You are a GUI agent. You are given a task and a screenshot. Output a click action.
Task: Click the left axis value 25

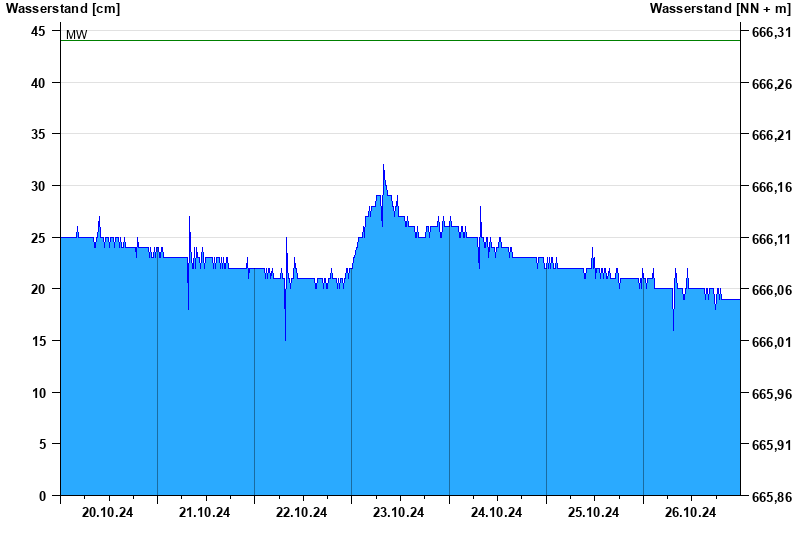[38, 238]
